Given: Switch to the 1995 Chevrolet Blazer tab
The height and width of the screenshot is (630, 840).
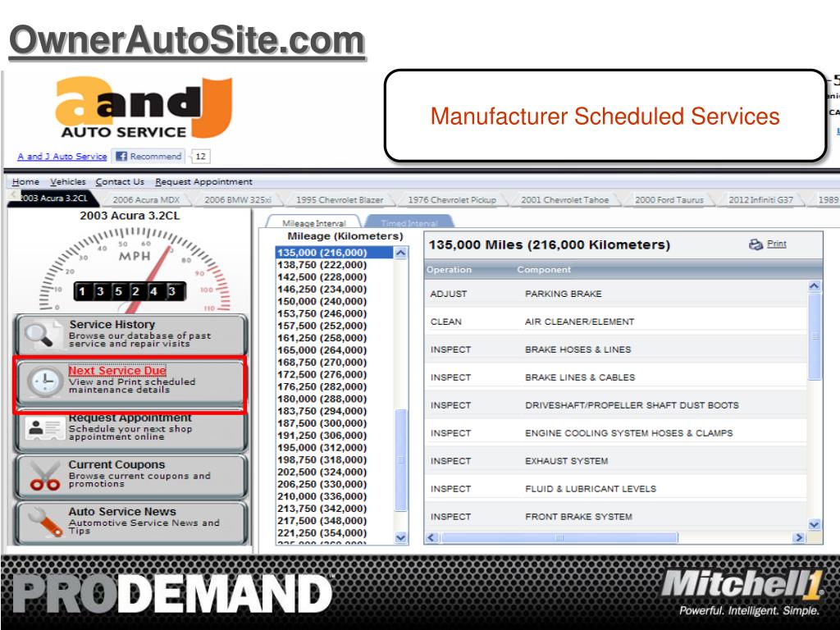Looking at the screenshot, I should tap(340, 200).
